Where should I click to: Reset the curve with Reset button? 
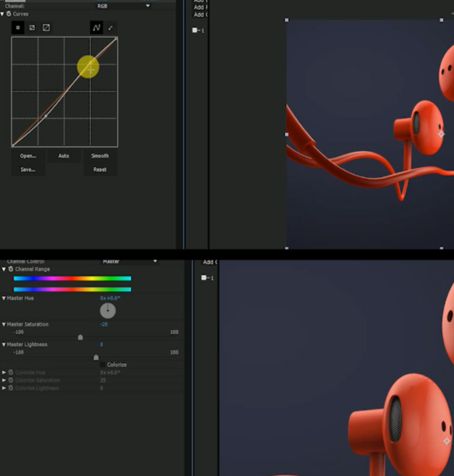(x=100, y=169)
